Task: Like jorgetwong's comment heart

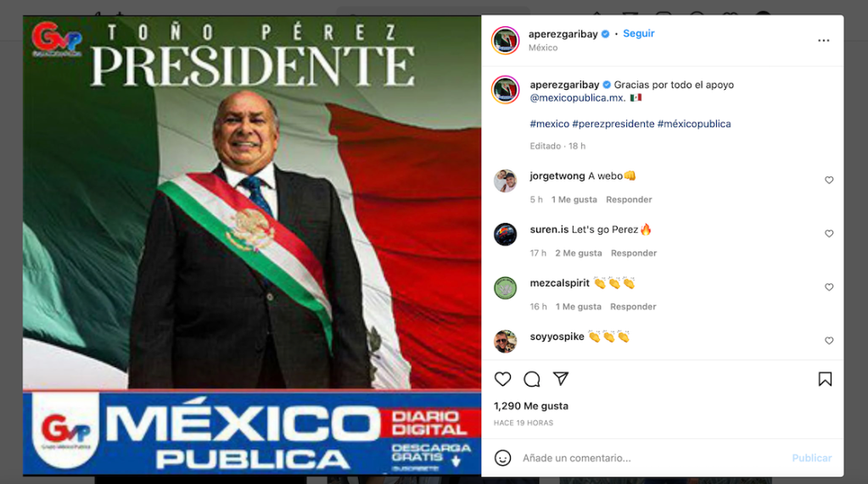Action: [x=829, y=180]
